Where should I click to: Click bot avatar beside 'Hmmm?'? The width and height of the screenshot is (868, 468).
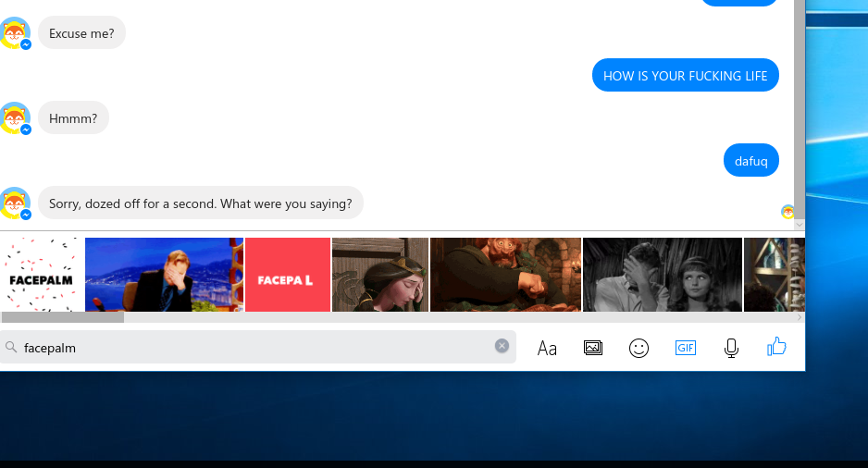pos(15,118)
